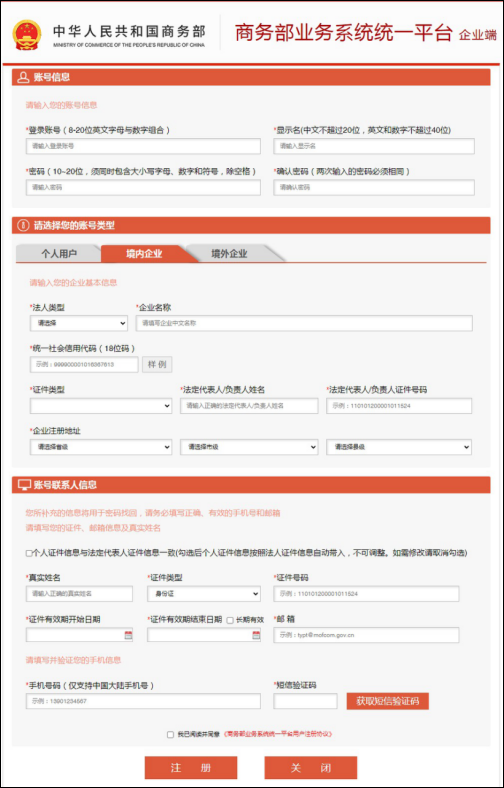Focus the 登录账号 input field
504x788 pixels.
143,146
